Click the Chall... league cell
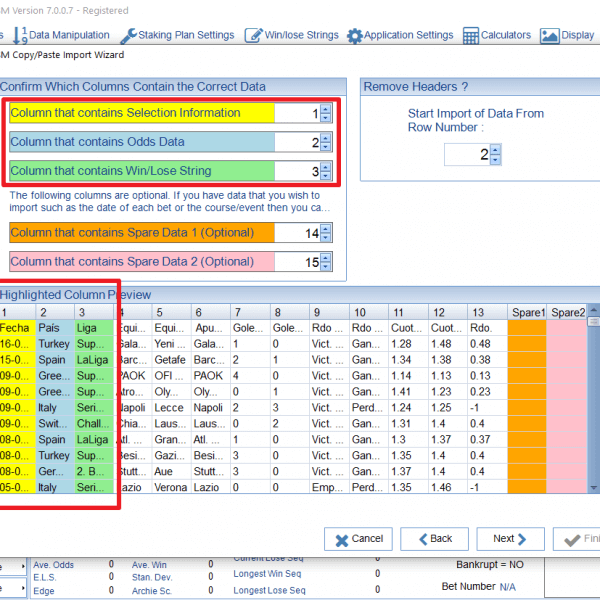The width and height of the screenshot is (600, 600). [x=94, y=424]
